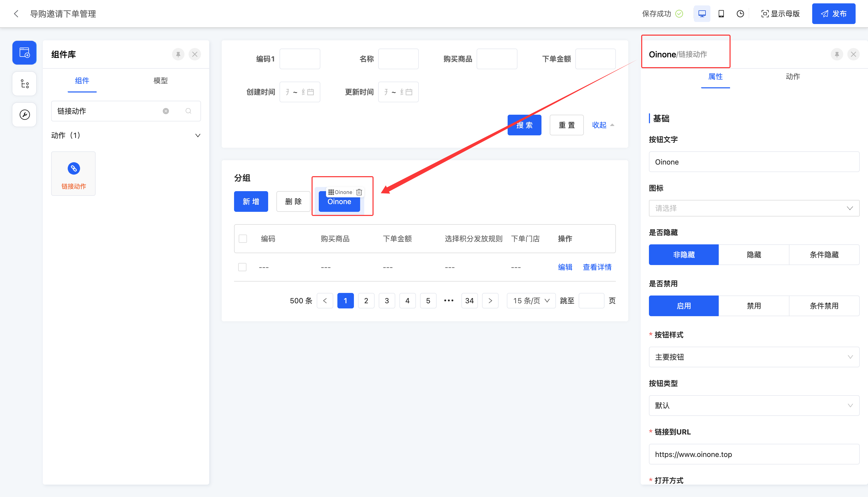
Task: Click the desktop preview mode icon
Action: pos(702,14)
